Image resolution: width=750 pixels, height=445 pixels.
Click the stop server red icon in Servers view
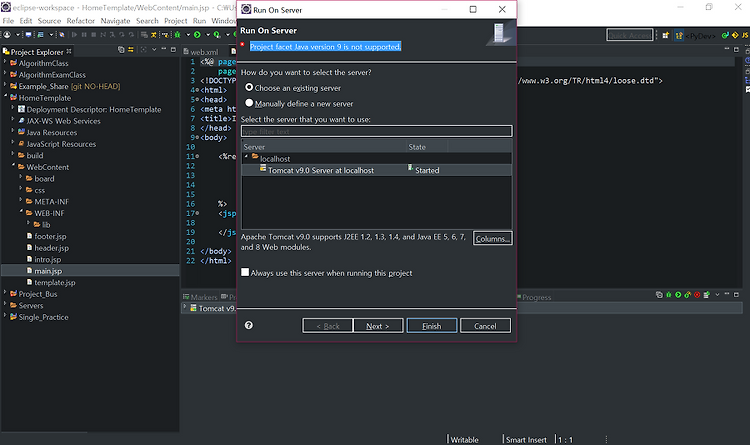pyautogui.click(x=697, y=295)
